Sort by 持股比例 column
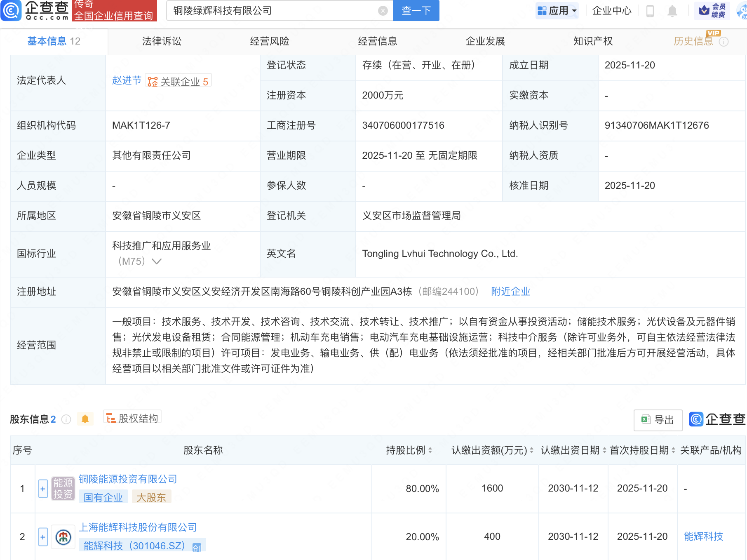The height and width of the screenshot is (560, 747). pos(430,450)
